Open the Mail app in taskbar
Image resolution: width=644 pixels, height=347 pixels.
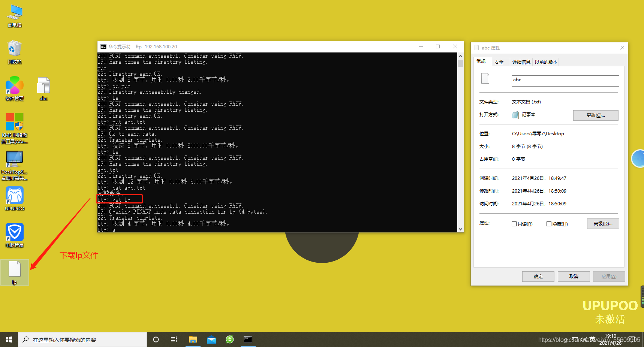(211, 340)
